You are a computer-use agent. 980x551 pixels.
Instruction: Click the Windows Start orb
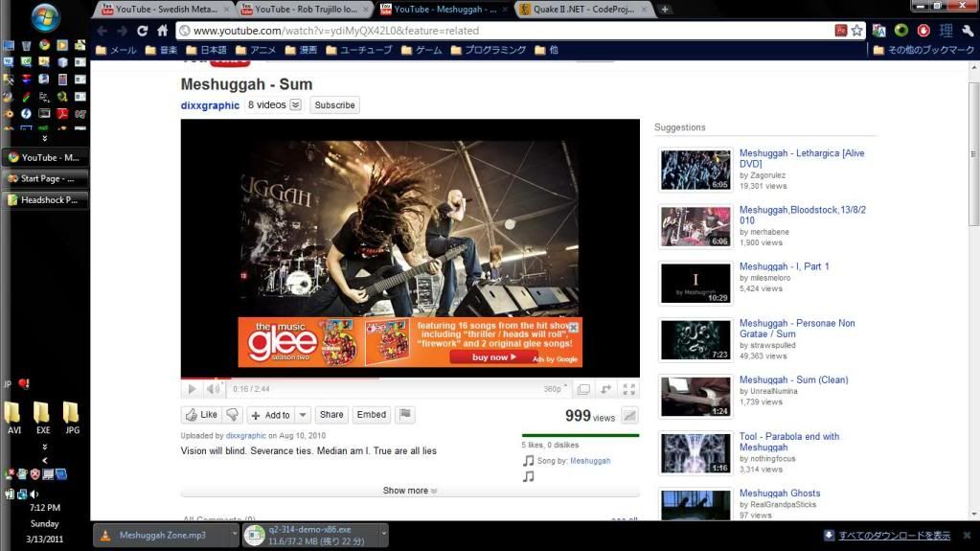46,17
